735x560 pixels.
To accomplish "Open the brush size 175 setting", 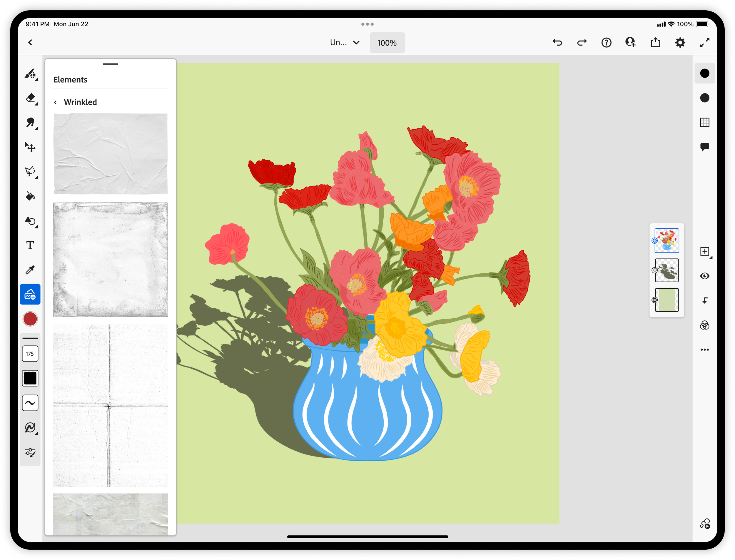I will [x=30, y=354].
